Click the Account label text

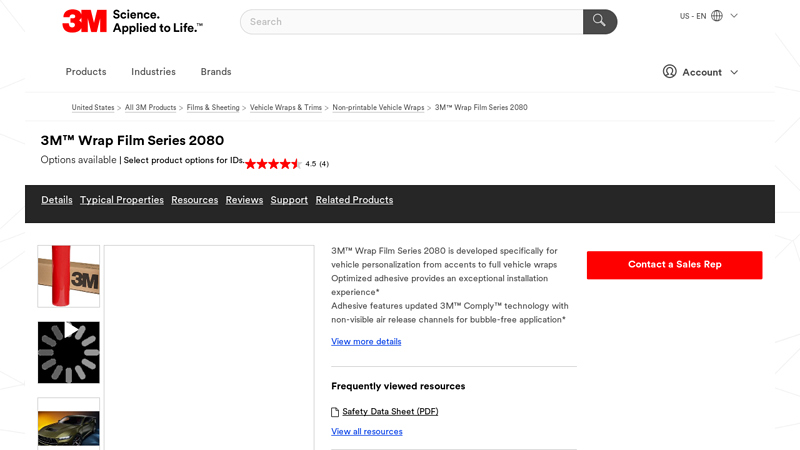[x=702, y=72]
